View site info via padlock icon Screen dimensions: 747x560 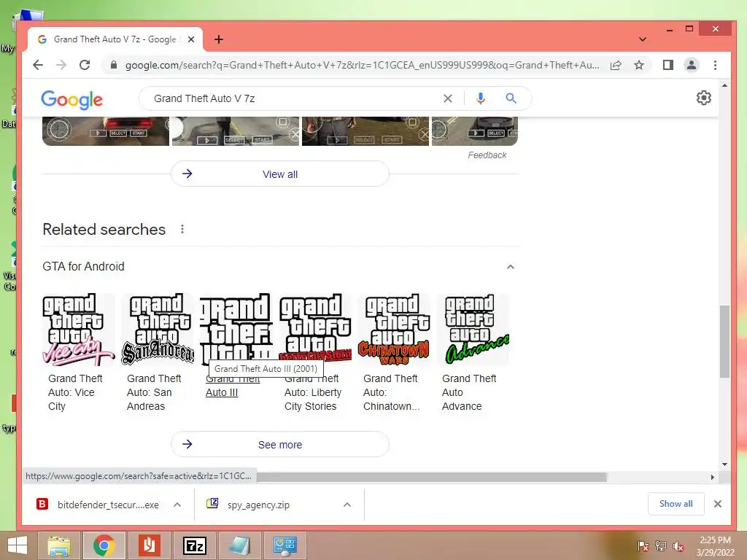113,65
